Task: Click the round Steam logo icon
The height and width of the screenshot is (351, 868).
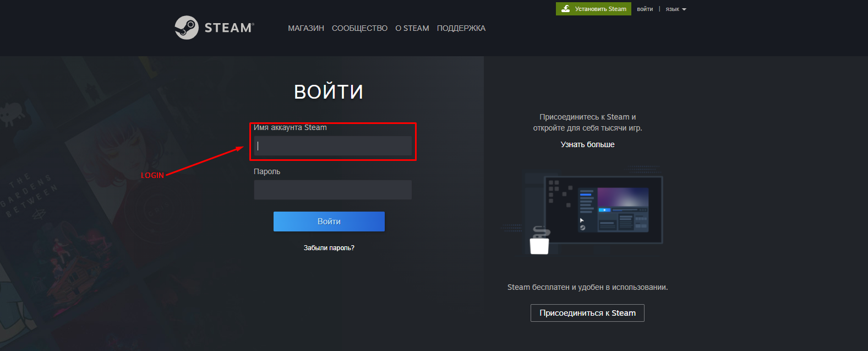Action: coord(187,28)
